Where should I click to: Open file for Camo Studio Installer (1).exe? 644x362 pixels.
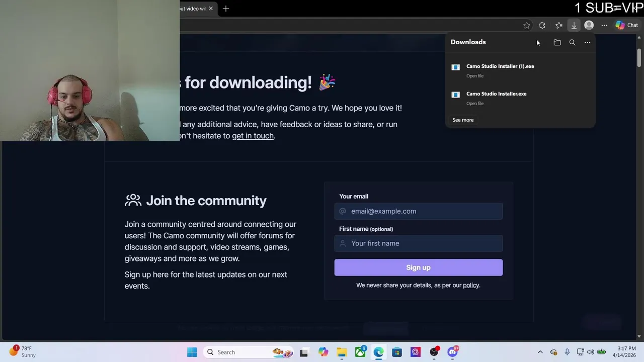coord(475,76)
